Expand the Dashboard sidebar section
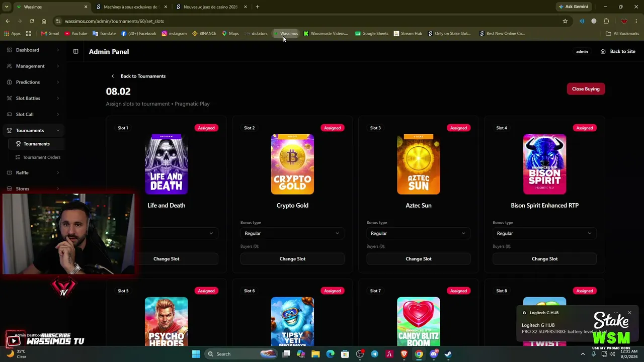644x362 pixels. (33, 50)
